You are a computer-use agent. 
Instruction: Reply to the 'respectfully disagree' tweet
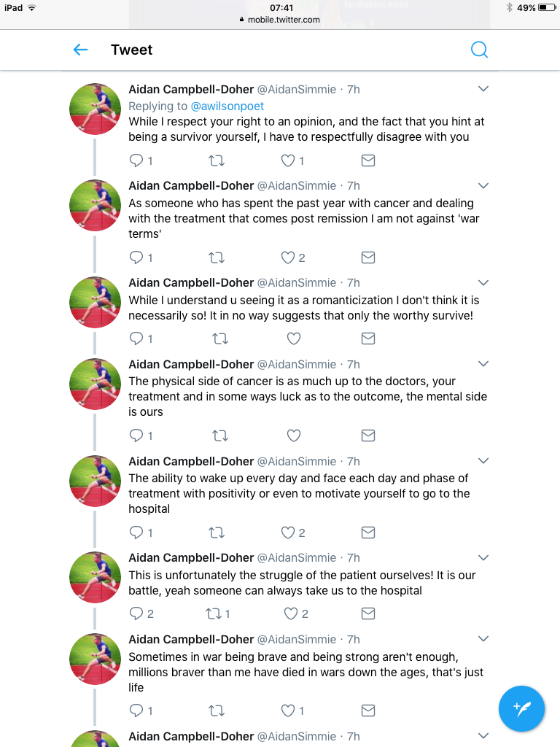tap(136, 160)
